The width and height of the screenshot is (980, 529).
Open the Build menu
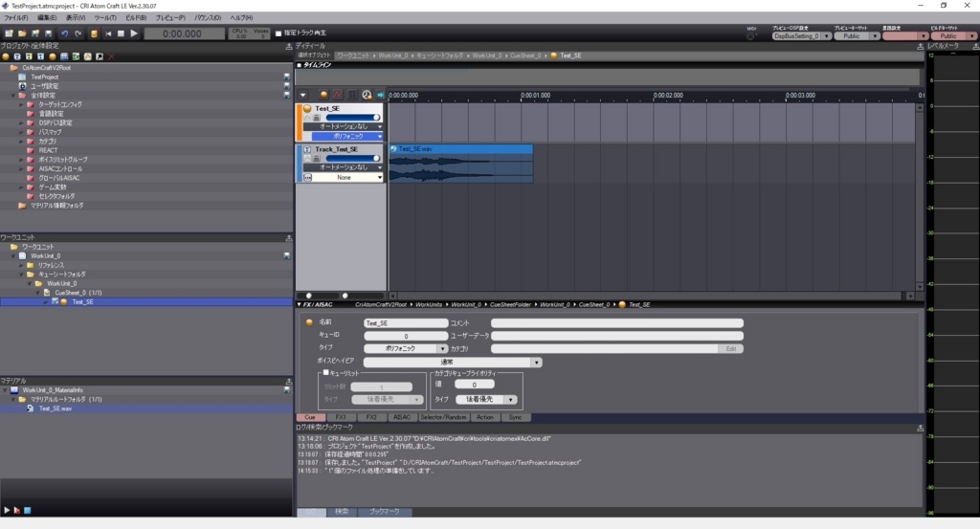[x=136, y=18]
